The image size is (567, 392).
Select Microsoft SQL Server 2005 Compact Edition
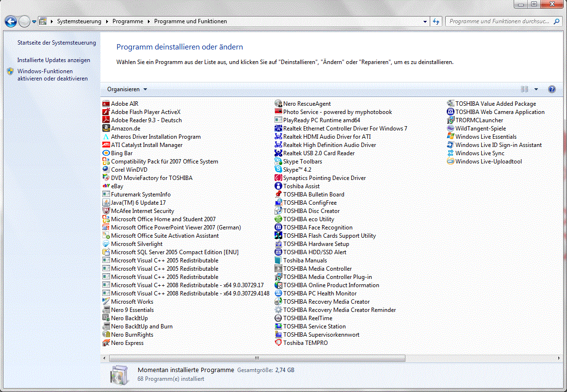(171, 252)
